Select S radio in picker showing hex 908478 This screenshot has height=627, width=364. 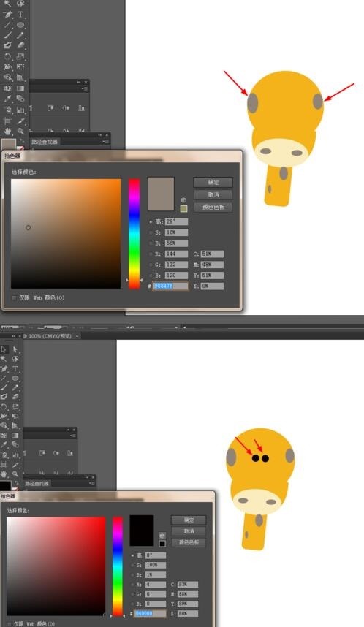(x=151, y=232)
